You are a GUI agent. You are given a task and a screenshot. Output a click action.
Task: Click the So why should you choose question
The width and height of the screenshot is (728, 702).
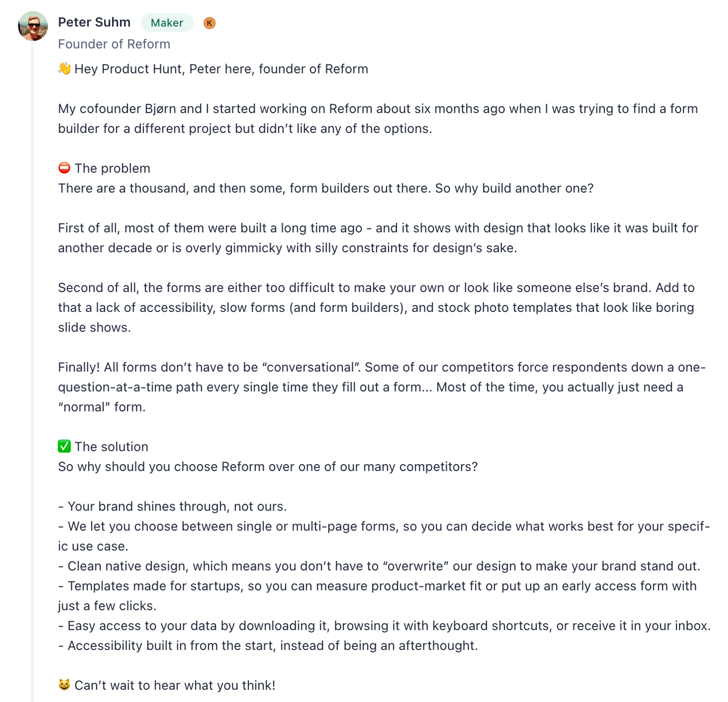268,467
